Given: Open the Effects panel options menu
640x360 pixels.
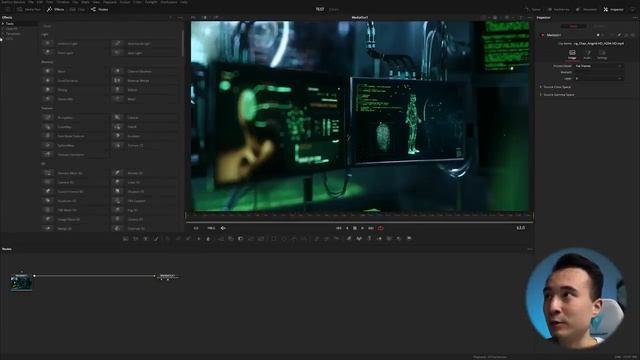Looking at the screenshot, I should 180,18.
